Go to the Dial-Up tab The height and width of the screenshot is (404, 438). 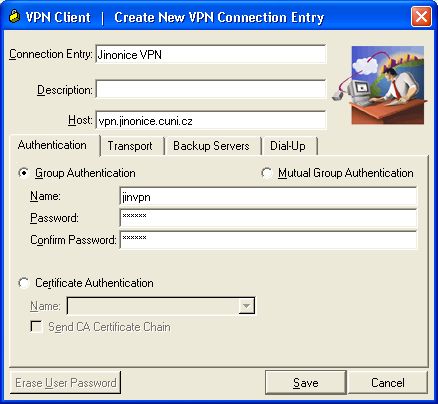(288, 146)
